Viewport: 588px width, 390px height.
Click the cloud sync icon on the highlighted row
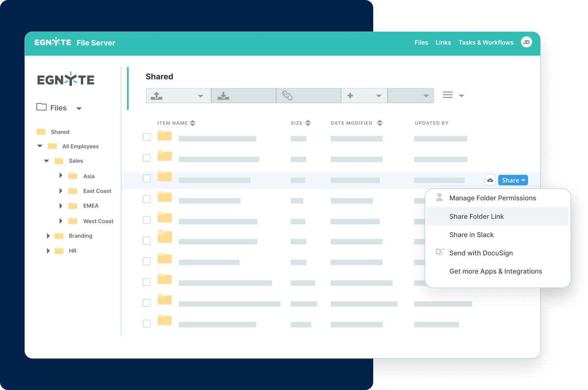click(490, 180)
